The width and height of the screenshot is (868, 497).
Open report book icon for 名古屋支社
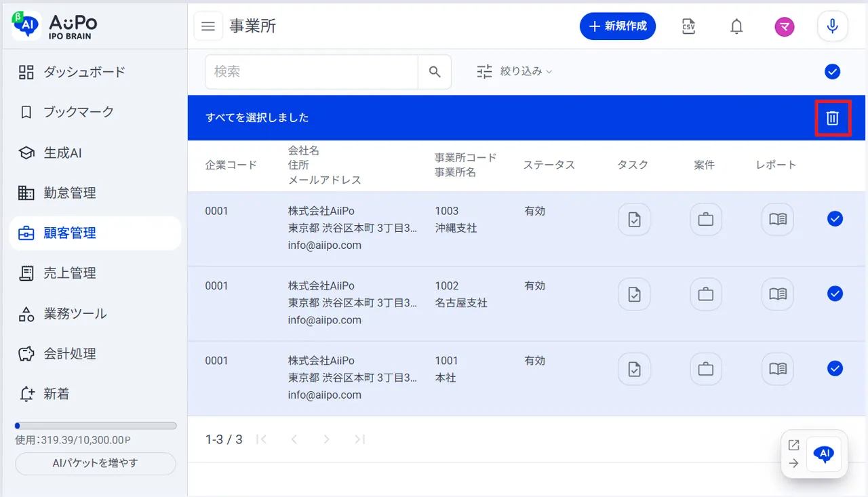(x=778, y=294)
